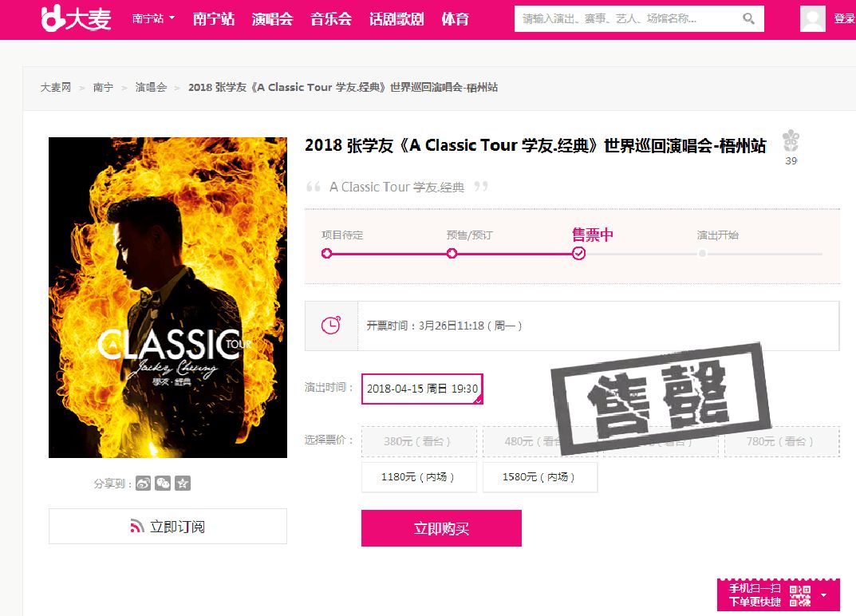856x616 pixels.
Task: Click the 立即订阅 subscribe button
Action: tap(168, 527)
